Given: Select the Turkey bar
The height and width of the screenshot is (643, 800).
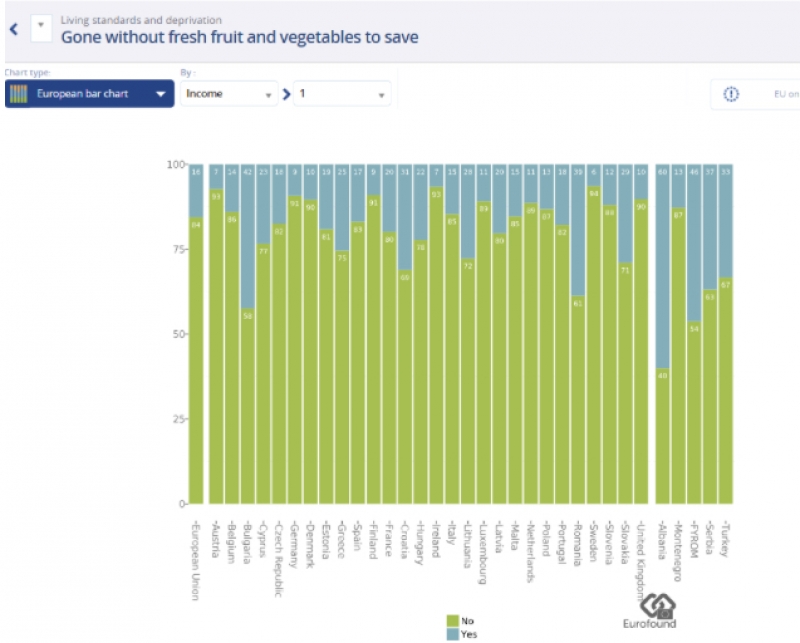Looking at the screenshot, I should 726,334.
